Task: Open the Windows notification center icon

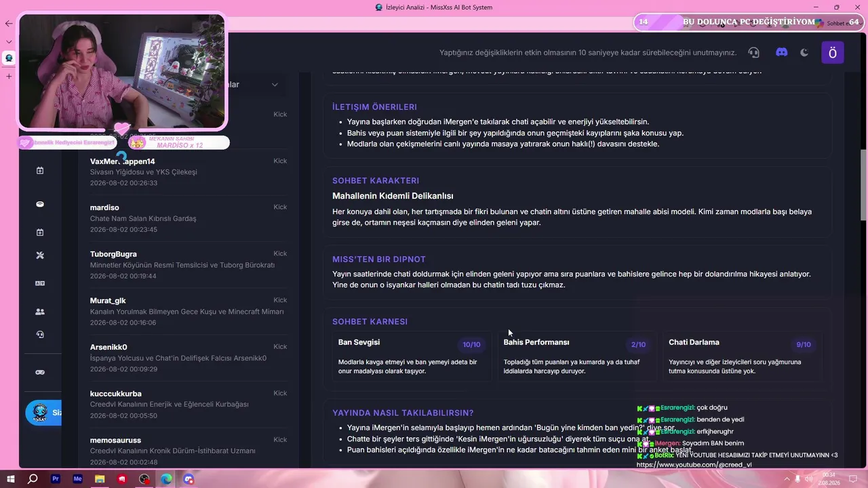Action: (x=854, y=479)
